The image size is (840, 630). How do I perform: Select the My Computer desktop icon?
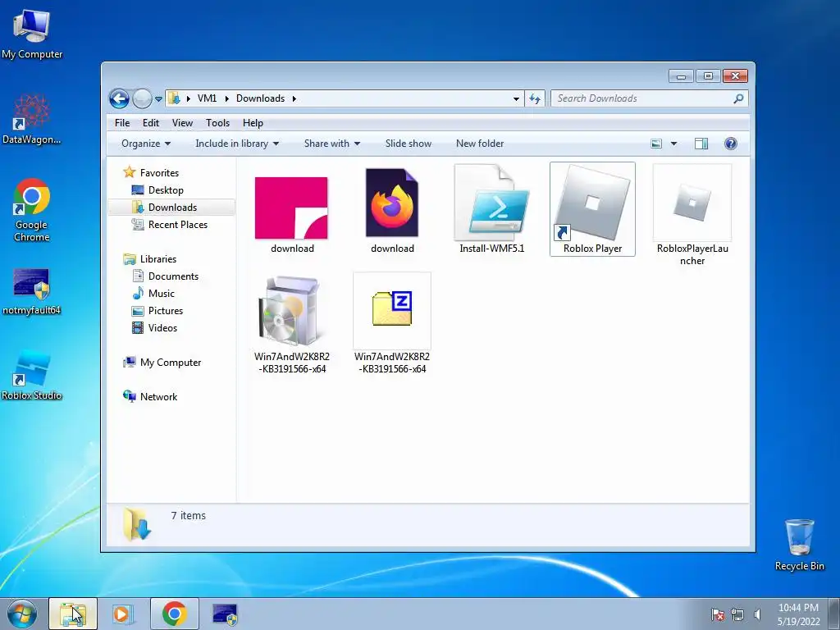pos(32,33)
